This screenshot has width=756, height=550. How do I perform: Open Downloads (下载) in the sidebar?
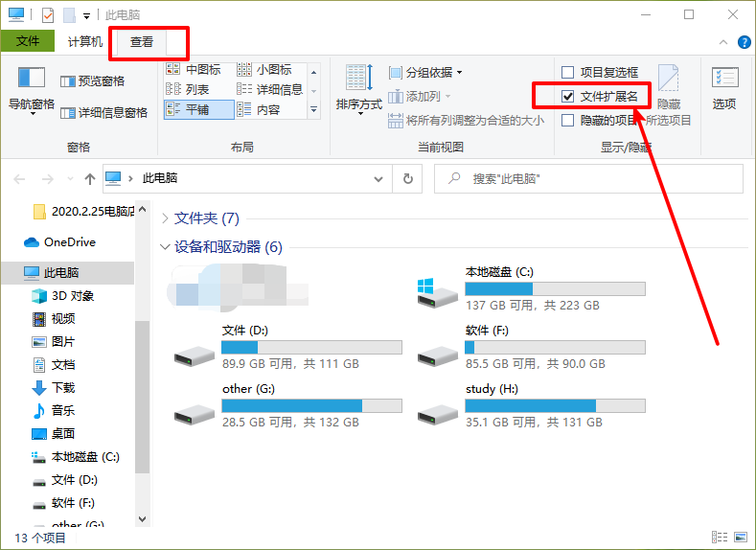[54, 388]
